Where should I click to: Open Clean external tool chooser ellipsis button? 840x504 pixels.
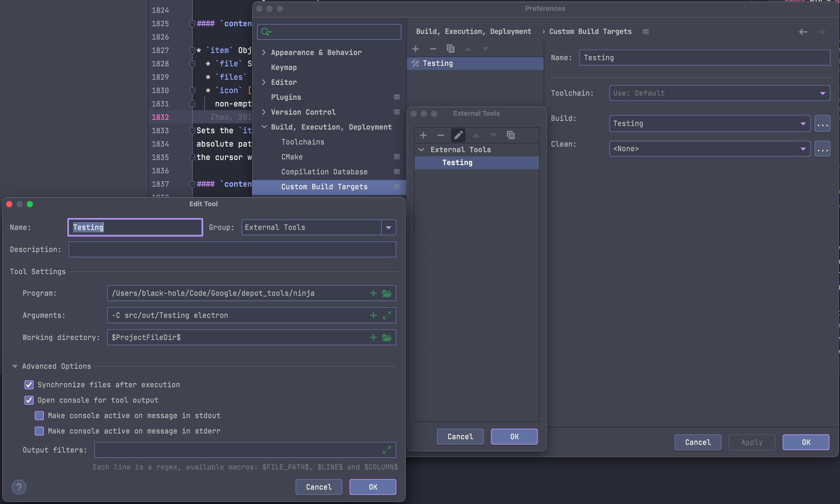pos(822,149)
